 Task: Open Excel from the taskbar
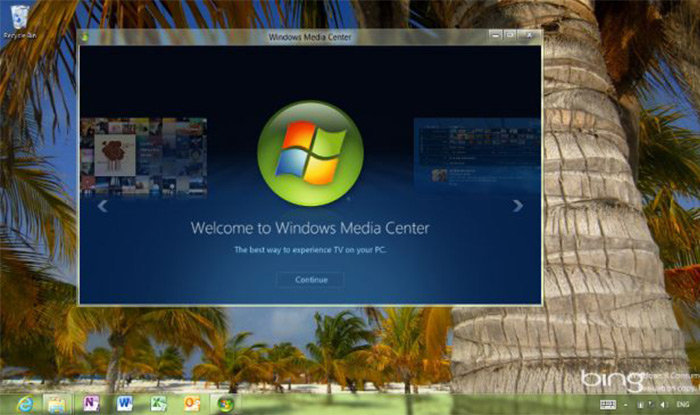158,404
